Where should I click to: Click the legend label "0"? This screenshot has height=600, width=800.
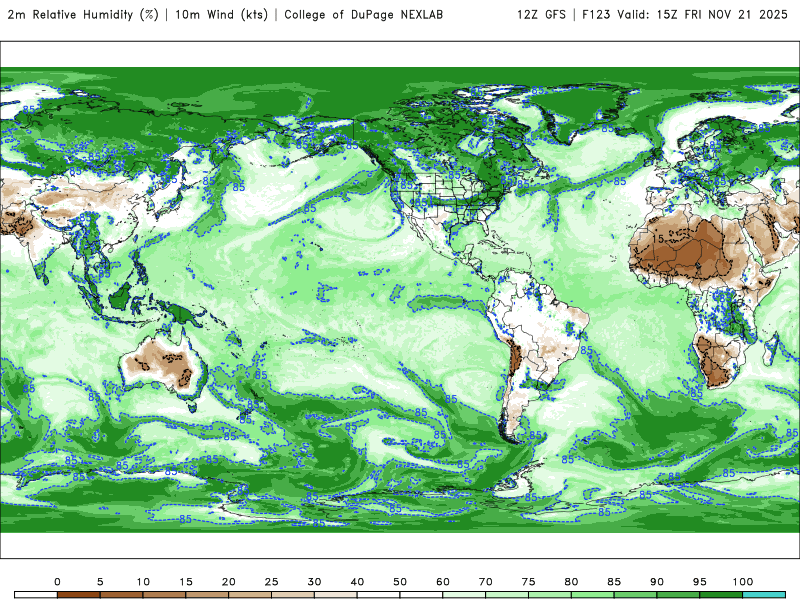[57, 582]
